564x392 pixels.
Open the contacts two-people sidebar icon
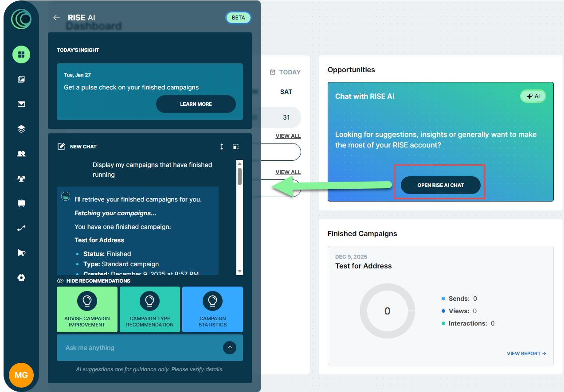[x=21, y=154]
